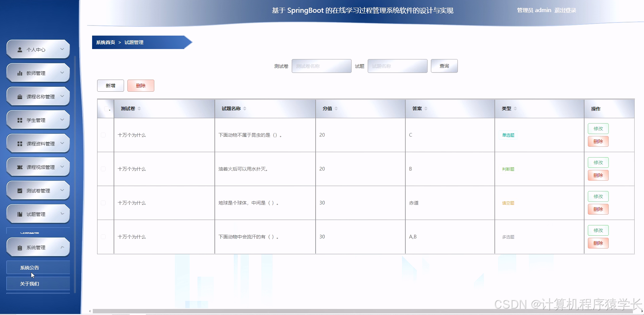The width and height of the screenshot is (644, 315).
Task: Select the 课程名称管理 sidebar icon
Action: coord(19,96)
